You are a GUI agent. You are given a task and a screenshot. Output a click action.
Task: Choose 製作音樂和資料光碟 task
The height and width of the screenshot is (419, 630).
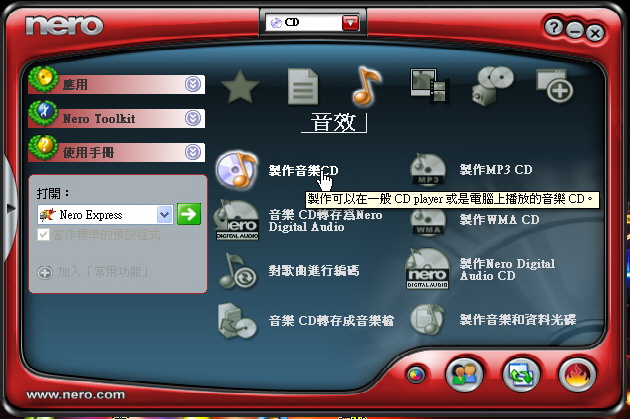517,320
